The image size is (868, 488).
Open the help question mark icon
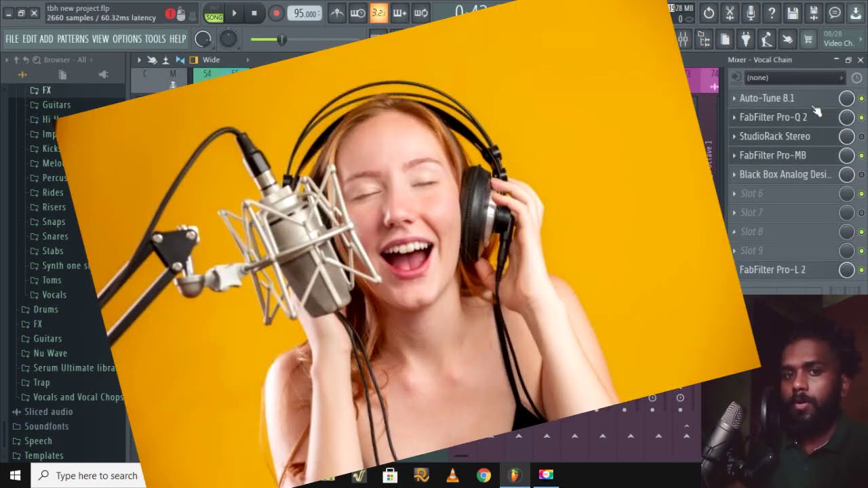tap(772, 13)
